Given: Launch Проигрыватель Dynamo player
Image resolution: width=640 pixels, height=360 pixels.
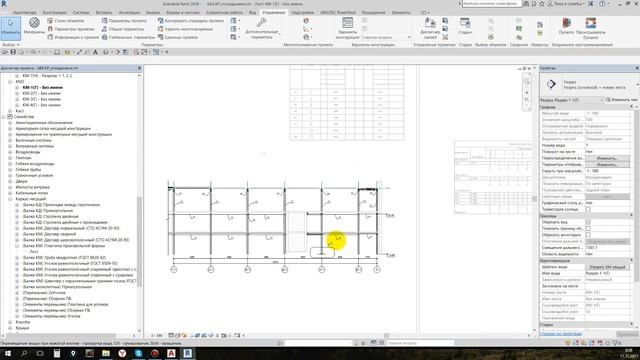Looking at the screenshot, I should [591, 28].
